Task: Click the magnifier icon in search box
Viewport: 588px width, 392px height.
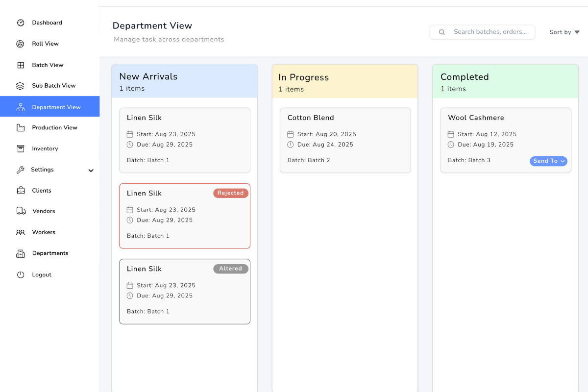Action: point(442,32)
